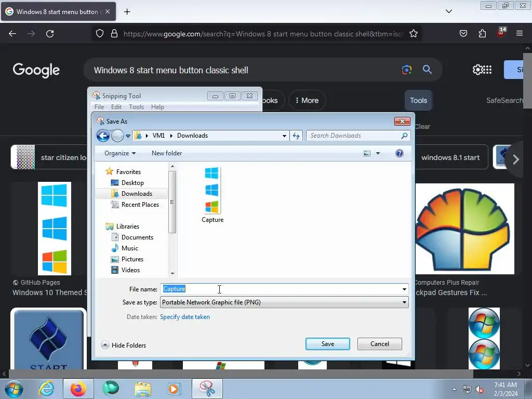This screenshot has height=399, width=532.
Task: Open Windows Start orb on taskbar
Action: pos(14,389)
